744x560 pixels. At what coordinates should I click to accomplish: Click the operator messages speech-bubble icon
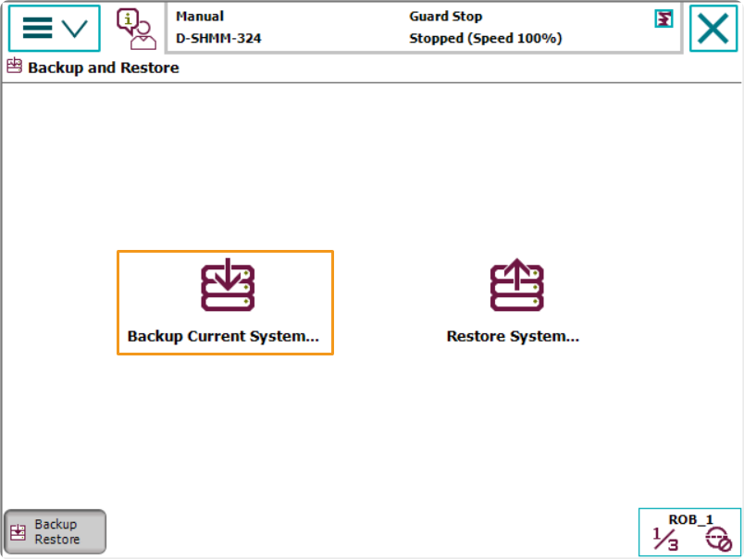135,28
